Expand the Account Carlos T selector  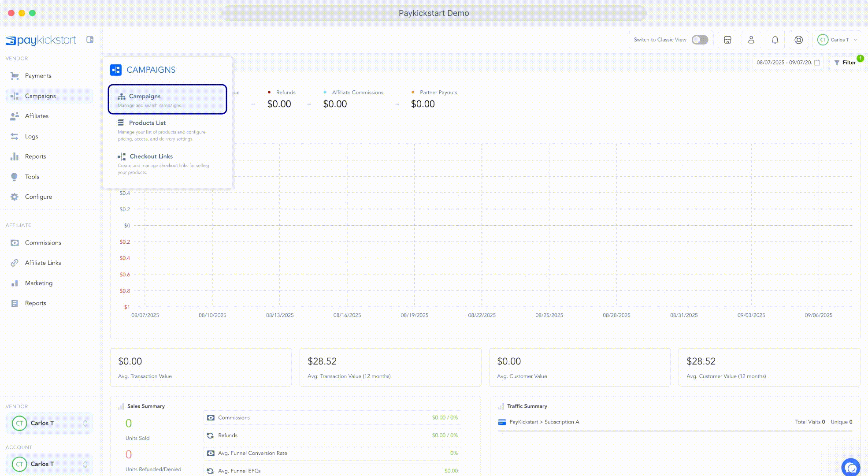point(50,464)
